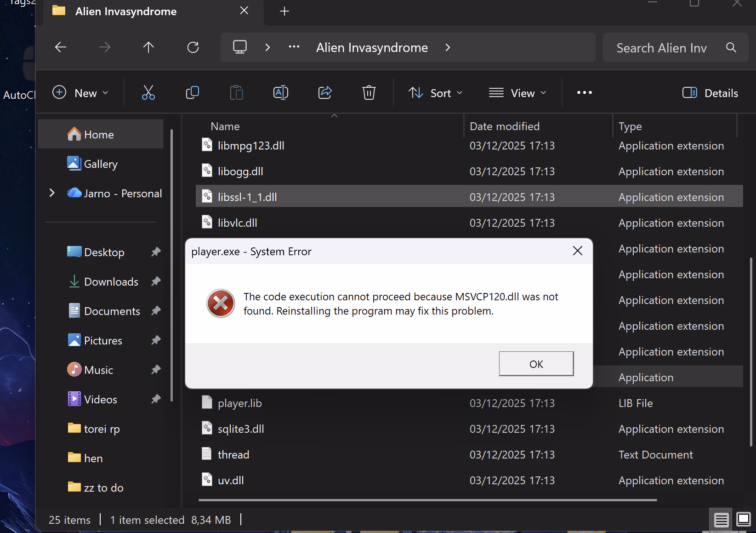The image size is (756, 533).
Task: Open Downloads in the navigation pane
Action: coord(111,282)
